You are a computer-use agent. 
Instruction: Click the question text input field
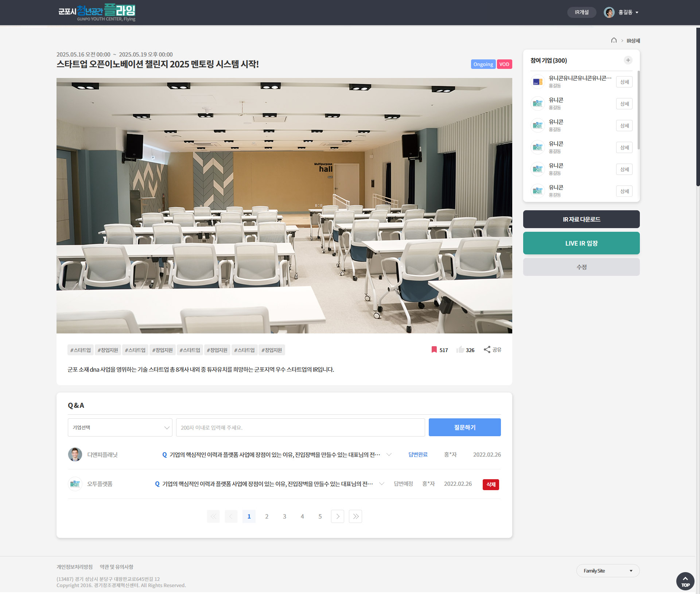point(300,427)
